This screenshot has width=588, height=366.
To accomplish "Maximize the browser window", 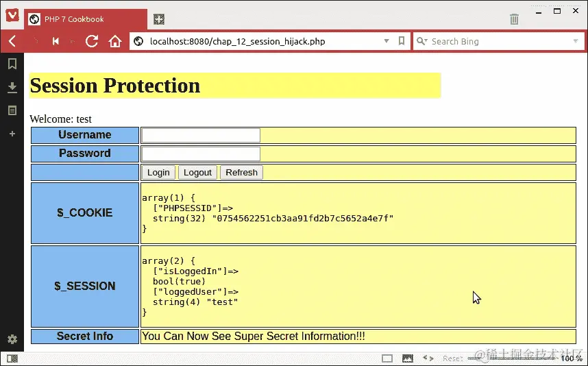I will [x=557, y=11].
